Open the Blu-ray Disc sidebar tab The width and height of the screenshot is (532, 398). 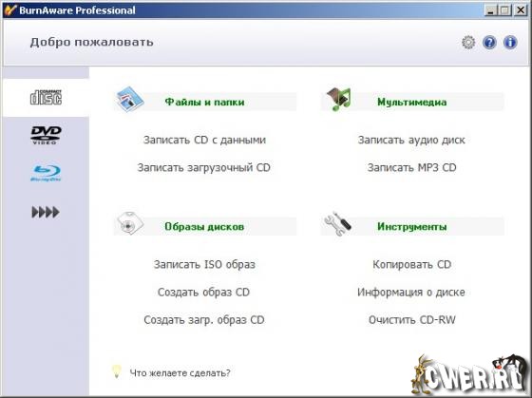[46, 173]
